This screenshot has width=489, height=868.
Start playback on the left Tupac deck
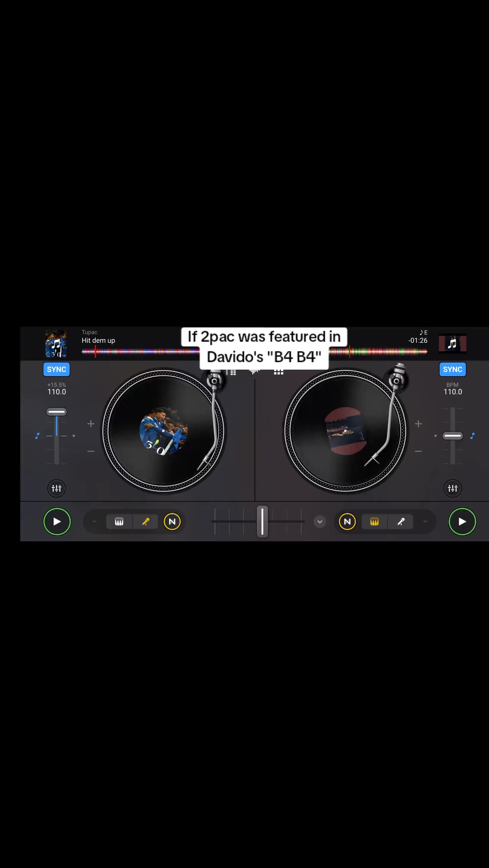point(57,521)
